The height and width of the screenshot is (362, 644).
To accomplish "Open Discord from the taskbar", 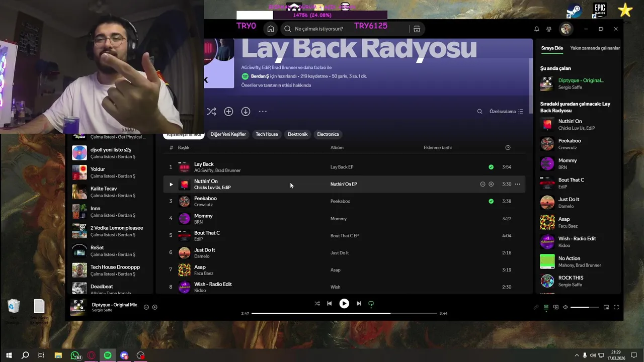I will click(124, 355).
